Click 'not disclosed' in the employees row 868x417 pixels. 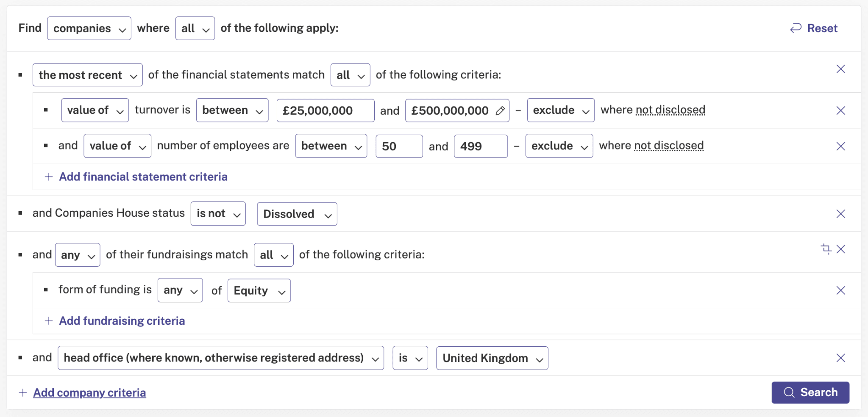click(x=669, y=146)
